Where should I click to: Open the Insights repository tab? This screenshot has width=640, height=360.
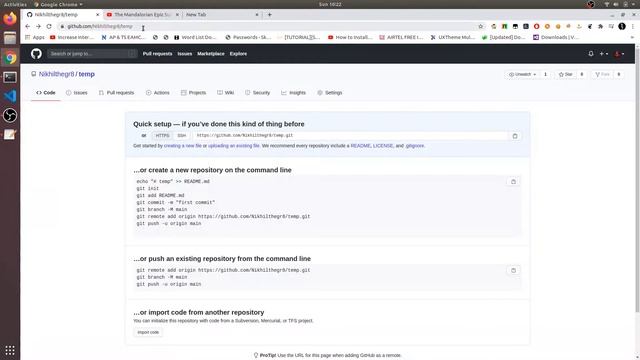point(293,93)
